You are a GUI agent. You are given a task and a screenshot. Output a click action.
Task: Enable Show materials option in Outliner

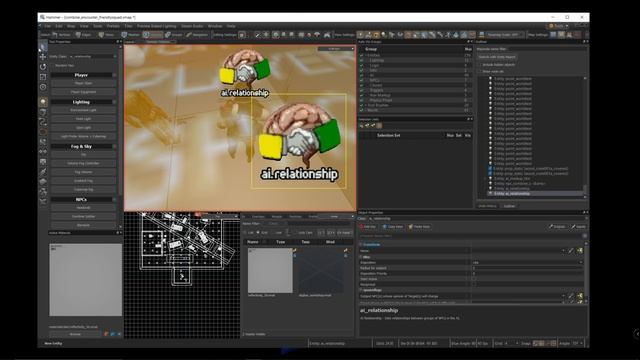pyautogui.click(x=480, y=71)
